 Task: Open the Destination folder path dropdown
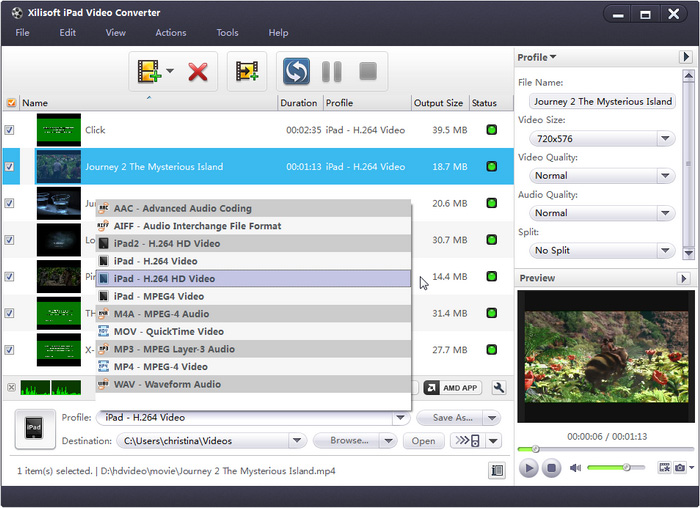(x=297, y=441)
